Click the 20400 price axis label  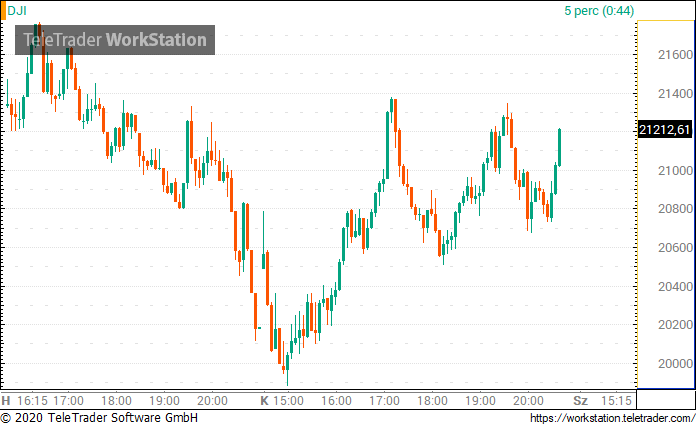point(675,287)
